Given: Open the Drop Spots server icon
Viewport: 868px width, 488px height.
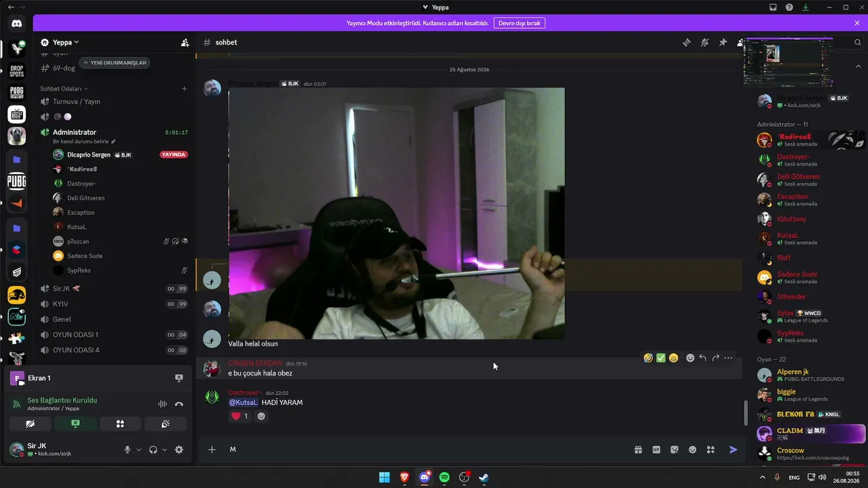Looking at the screenshot, I should (x=17, y=70).
